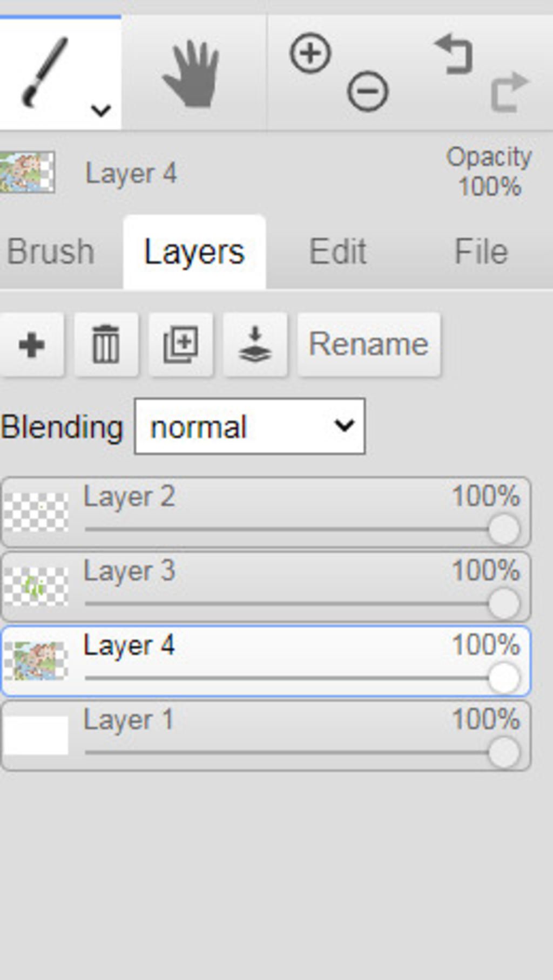
Task: Click the Rename button
Action: 369,344
